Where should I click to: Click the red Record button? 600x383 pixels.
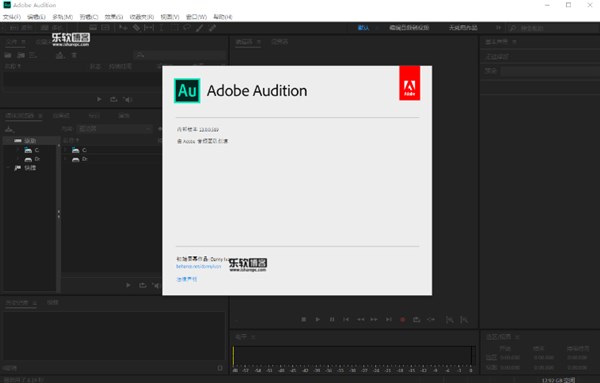[403, 319]
